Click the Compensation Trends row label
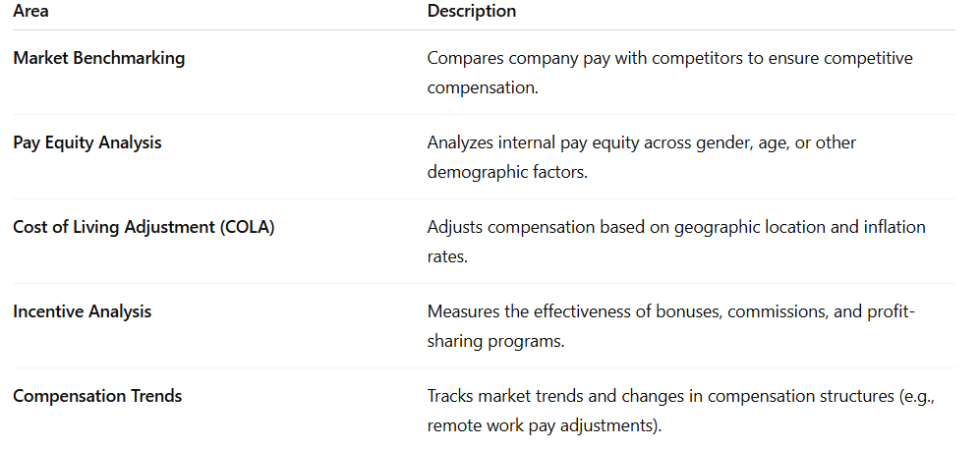The height and width of the screenshot is (449, 980). 97,395
